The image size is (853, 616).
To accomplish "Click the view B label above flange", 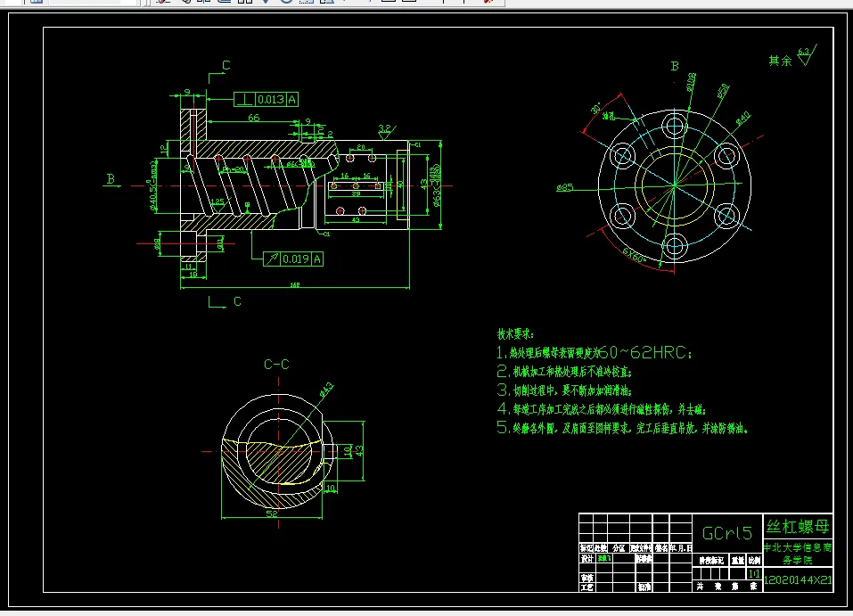I will click(x=675, y=66).
